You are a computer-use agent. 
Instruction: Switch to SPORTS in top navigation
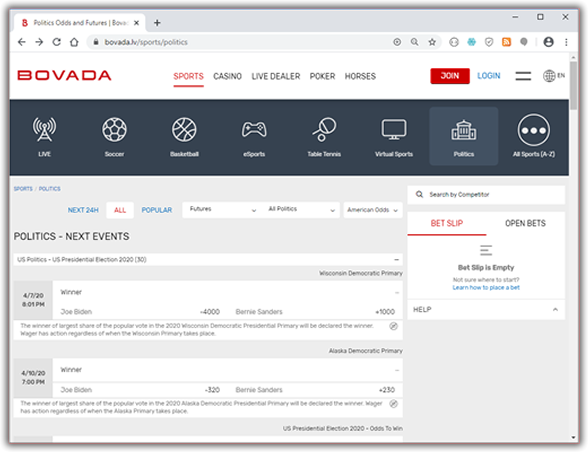click(x=188, y=77)
